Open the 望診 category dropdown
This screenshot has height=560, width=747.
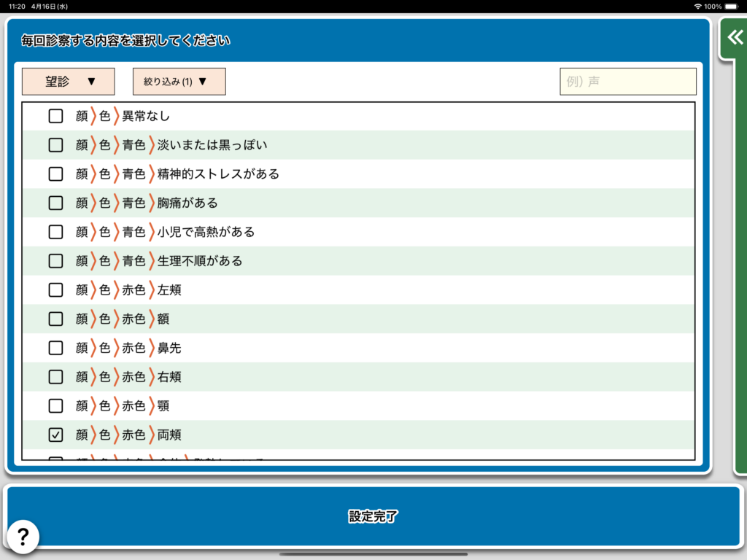(69, 82)
